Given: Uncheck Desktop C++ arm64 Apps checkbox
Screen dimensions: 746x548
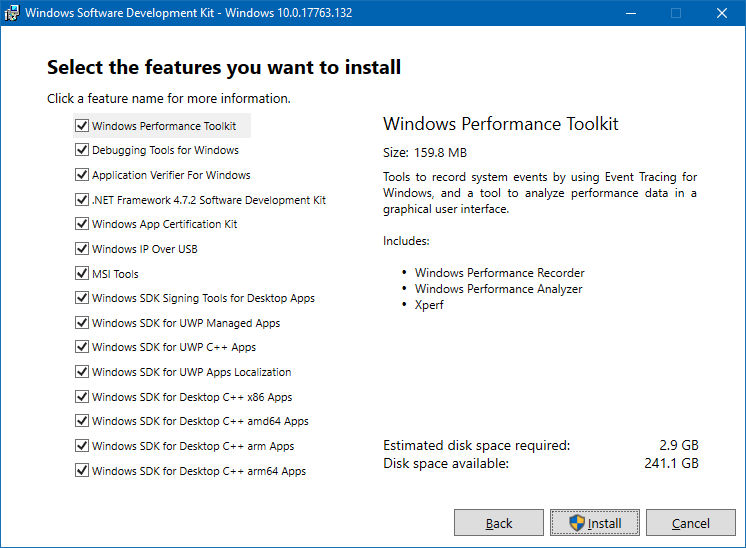Looking at the screenshot, I should tap(82, 471).
